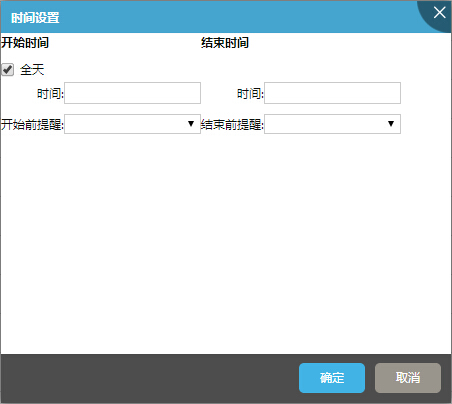452x404 pixels.
Task: Uncheck the 全天 checkbox
Action: [7, 70]
